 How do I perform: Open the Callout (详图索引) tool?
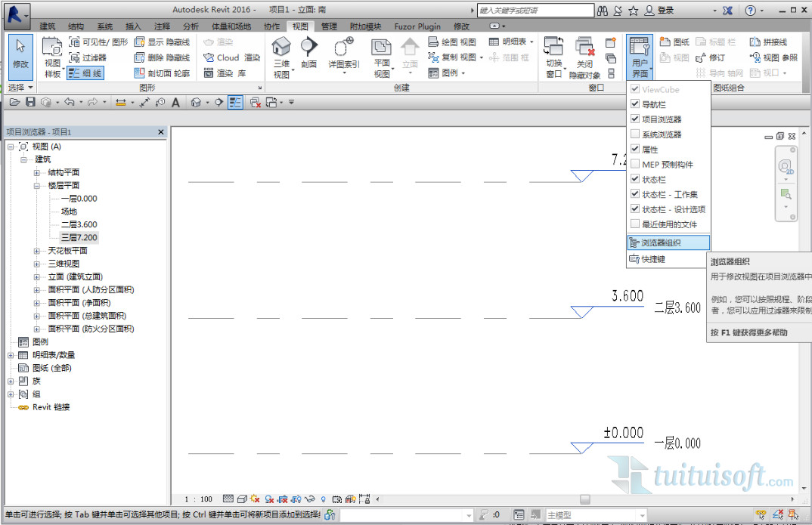[344, 50]
